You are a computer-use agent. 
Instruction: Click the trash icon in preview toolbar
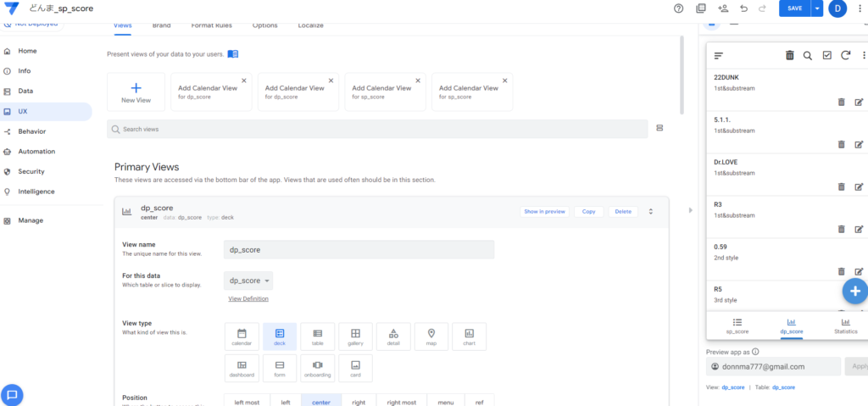coord(790,55)
